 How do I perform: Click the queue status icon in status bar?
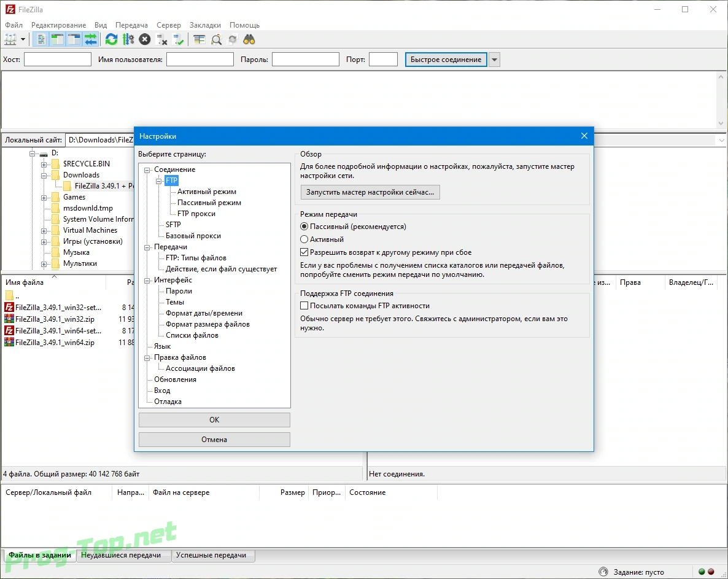click(603, 572)
